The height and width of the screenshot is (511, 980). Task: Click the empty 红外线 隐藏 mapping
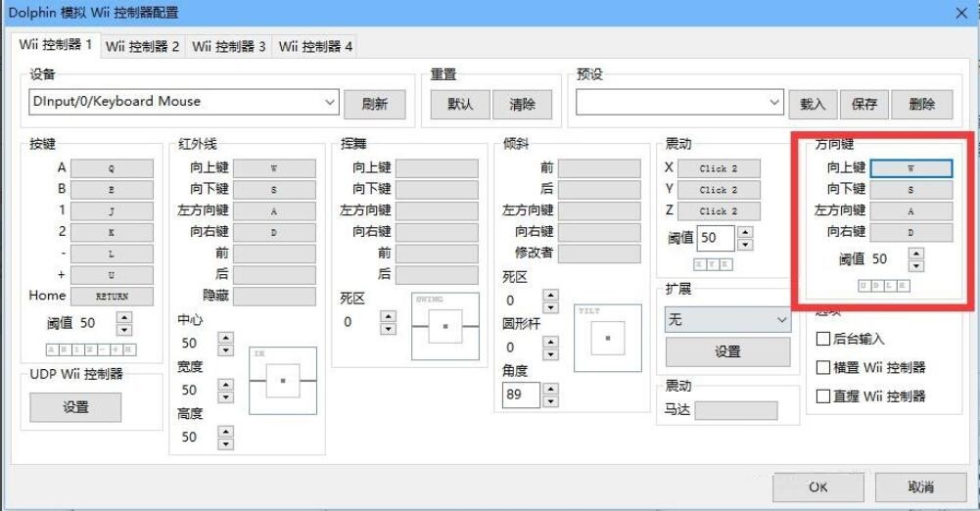click(x=274, y=296)
